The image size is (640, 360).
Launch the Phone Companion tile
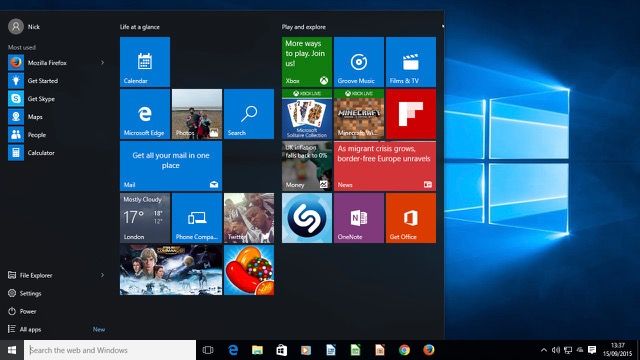[x=197, y=218]
